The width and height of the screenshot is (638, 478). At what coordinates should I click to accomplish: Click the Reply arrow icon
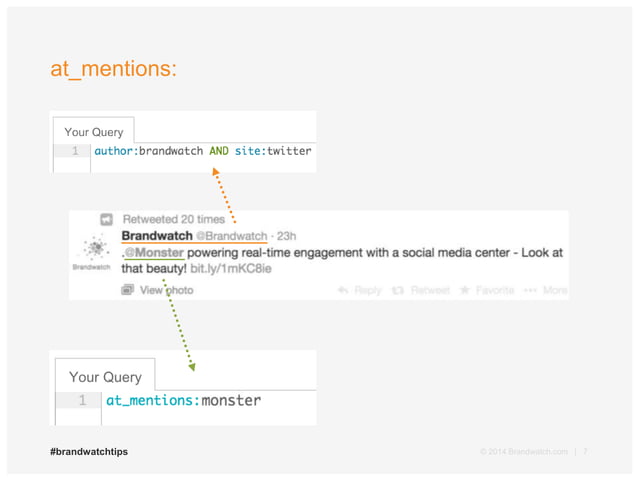343,290
